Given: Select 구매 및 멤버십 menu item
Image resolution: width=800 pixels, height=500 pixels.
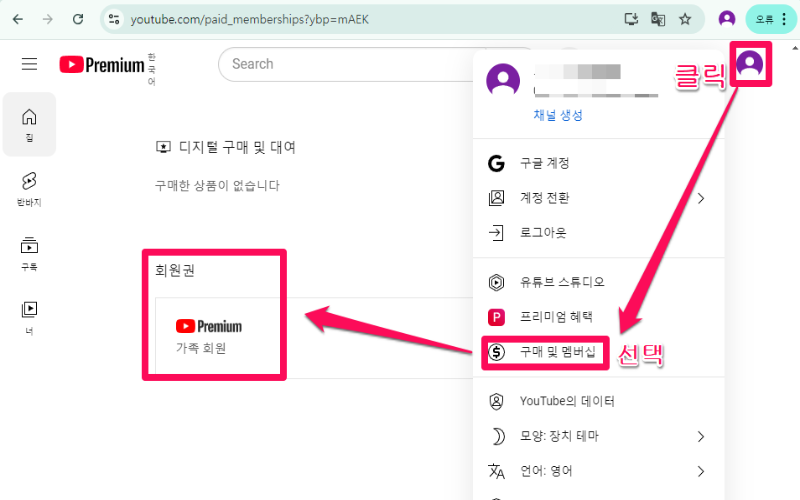Looking at the screenshot, I should tap(598, 352).
